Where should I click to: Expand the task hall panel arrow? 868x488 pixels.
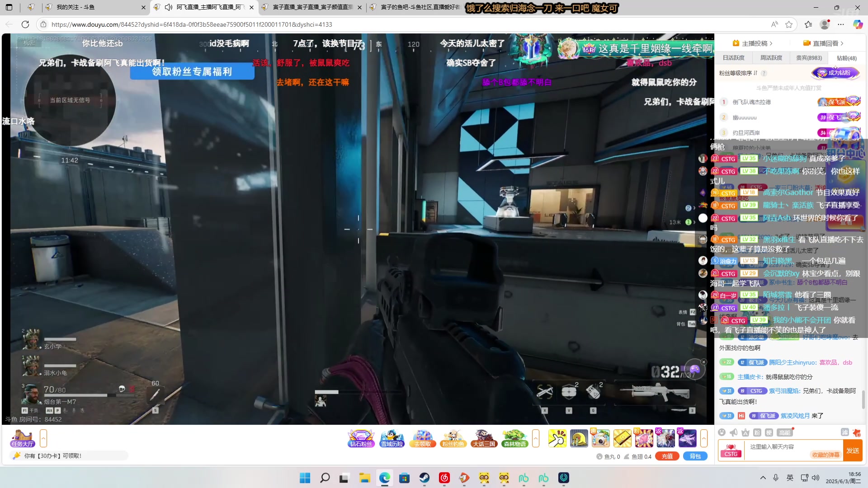[43, 438]
